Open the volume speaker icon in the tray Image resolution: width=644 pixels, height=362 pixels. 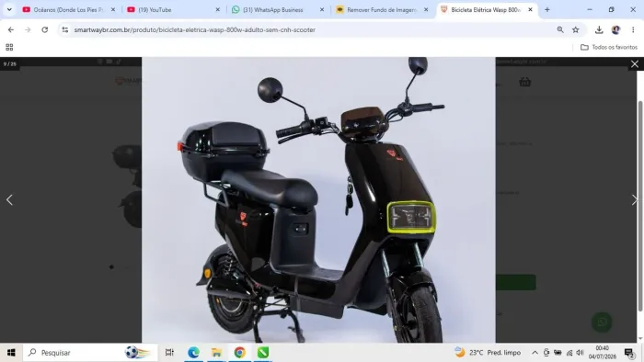pyautogui.click(x=580, y=353)
